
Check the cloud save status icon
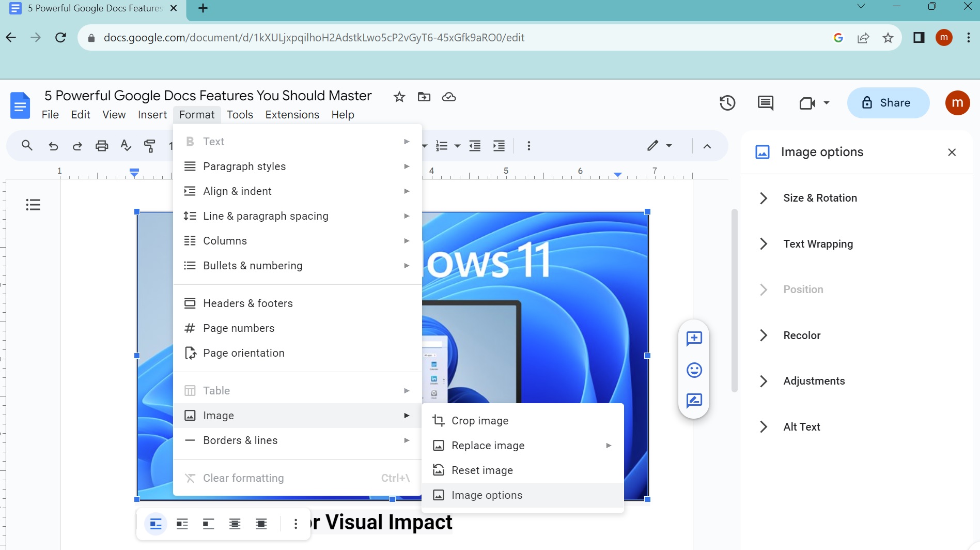pyautogui.click(x=449, y=97)
